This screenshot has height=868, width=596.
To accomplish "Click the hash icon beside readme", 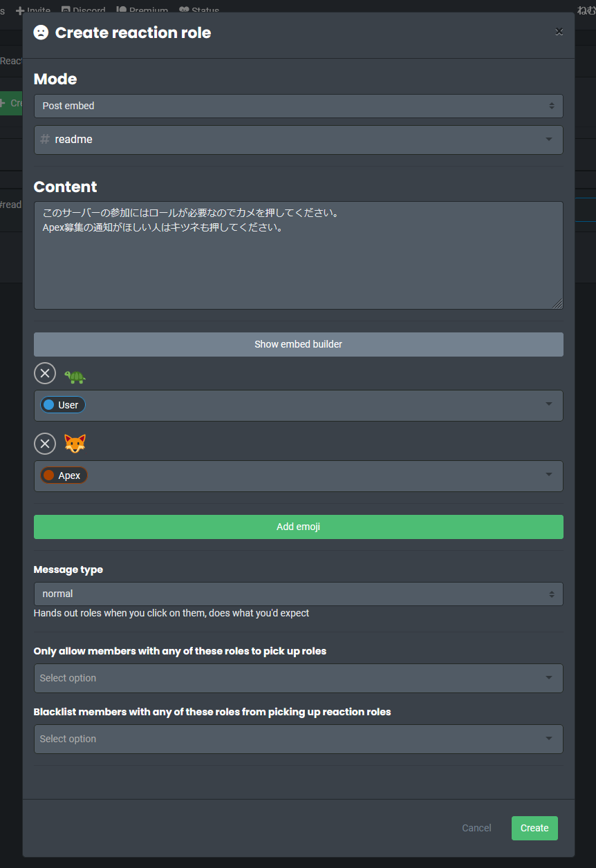I will (x=45, y=140).
